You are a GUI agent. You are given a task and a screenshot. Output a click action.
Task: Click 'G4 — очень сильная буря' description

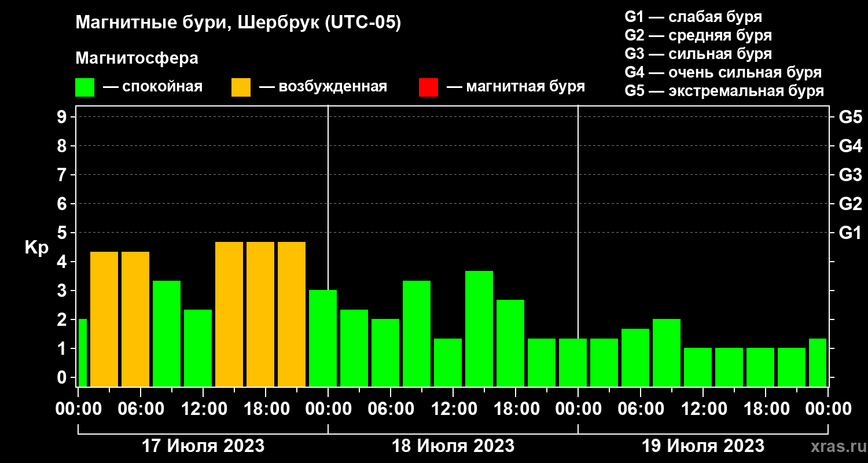click(723, 72)
